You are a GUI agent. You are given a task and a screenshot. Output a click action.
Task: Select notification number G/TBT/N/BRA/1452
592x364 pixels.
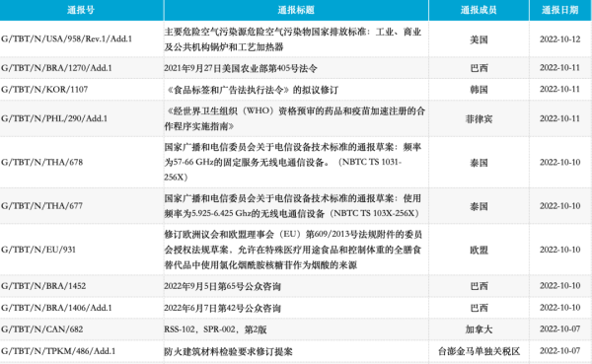[43, 286]
